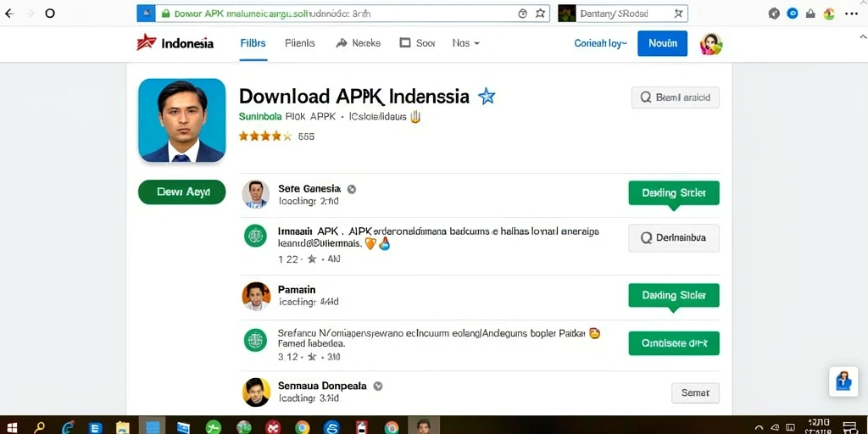Open the Pamatin profile name
This screenshot has height=434, width=868.
click(297, 290)
